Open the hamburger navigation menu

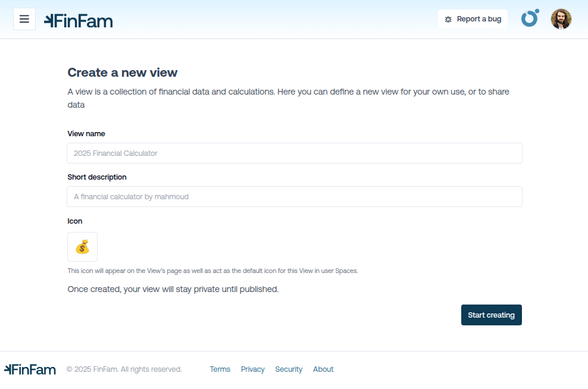pos(24,18)
